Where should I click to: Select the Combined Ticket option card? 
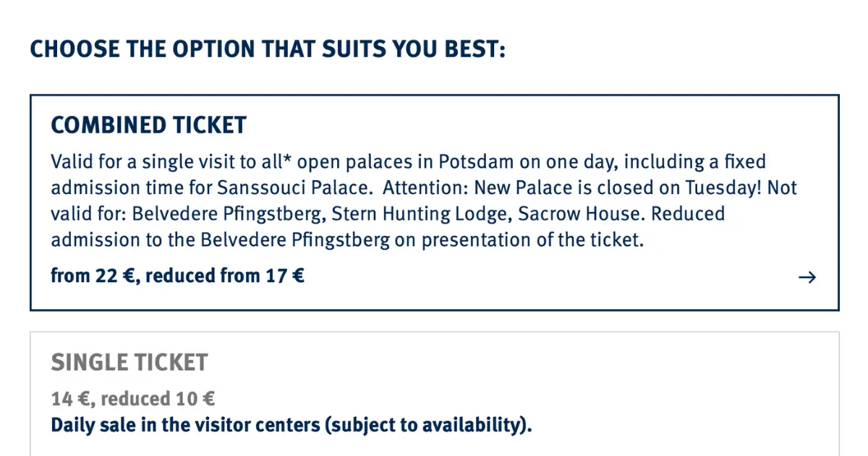(434, 203)
